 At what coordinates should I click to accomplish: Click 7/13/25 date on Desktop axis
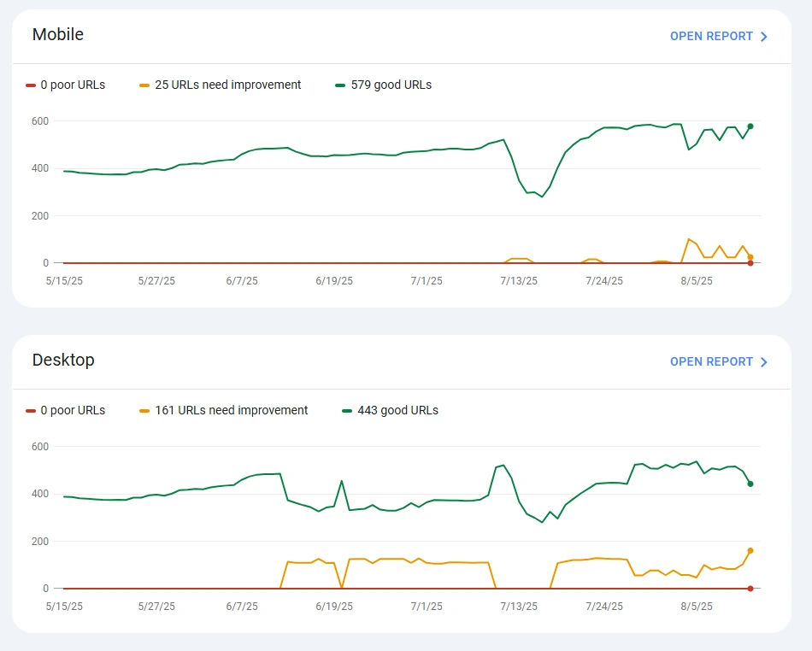(x=519, y=607)
